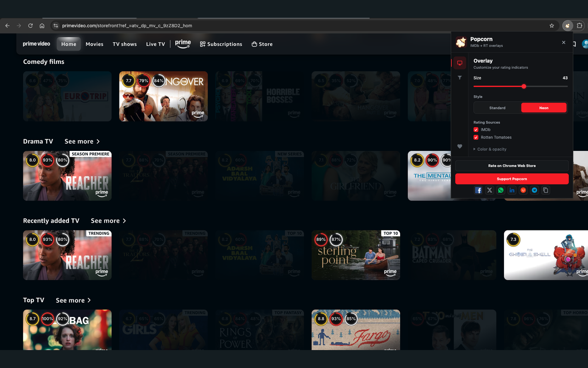Expand the Color & opacity section
This screenshot has height=368, width=588.
click(490, 149)
